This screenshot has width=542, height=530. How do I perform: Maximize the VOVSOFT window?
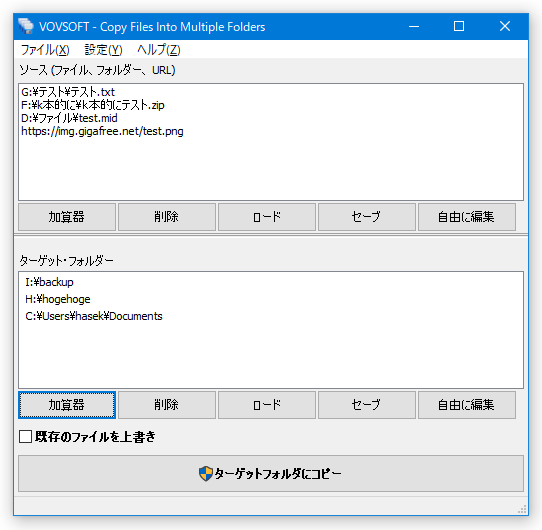coord(459,26)
